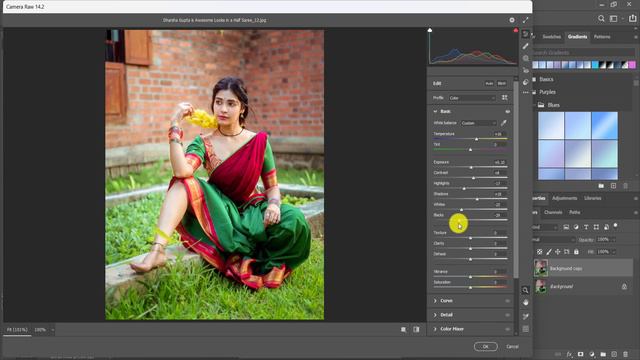Expand the Color Mixer section
This screenshot has width=640, height=360.
[x=435, y=329]
